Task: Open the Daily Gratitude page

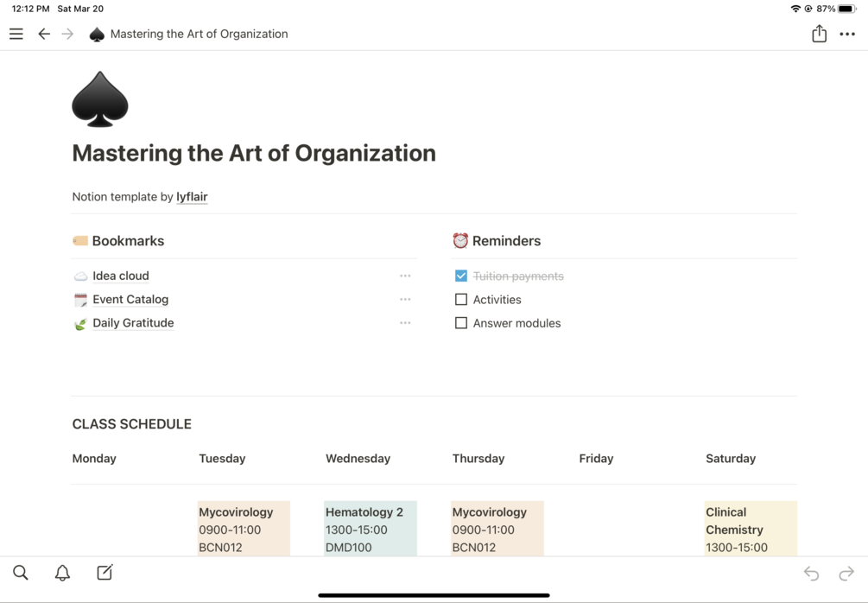Action: [x=133, y=323]
